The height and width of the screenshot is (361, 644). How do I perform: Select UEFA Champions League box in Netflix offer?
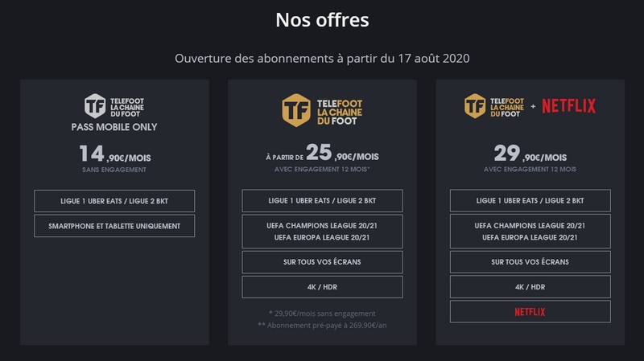tap(530, 232)
